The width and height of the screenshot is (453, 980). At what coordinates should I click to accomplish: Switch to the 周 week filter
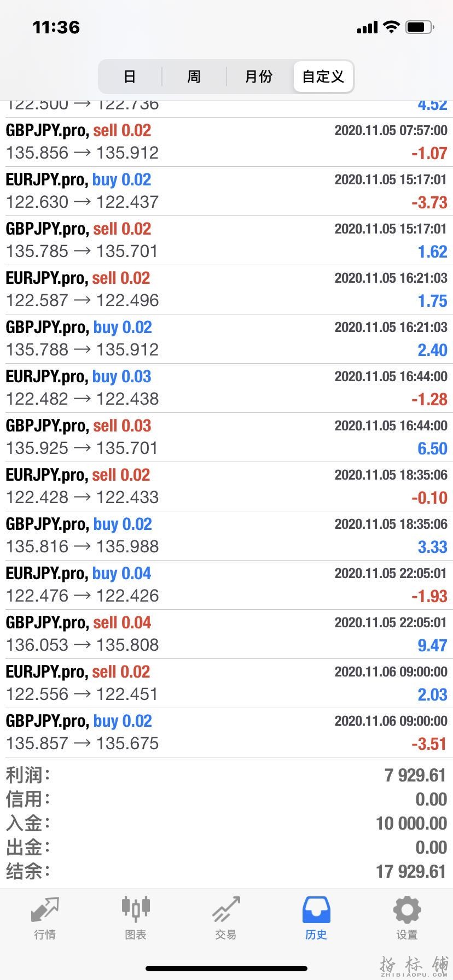(x=194, y=77)
